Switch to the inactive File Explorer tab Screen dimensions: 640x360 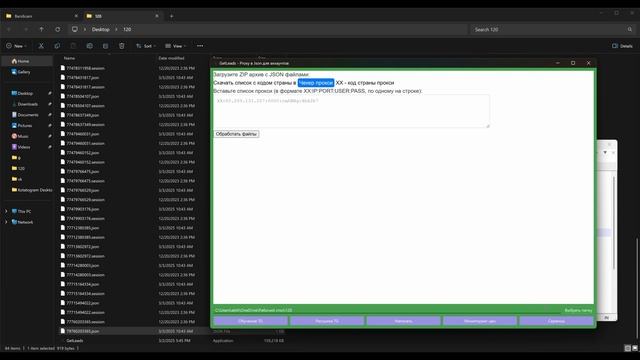(x=41, y=16)
